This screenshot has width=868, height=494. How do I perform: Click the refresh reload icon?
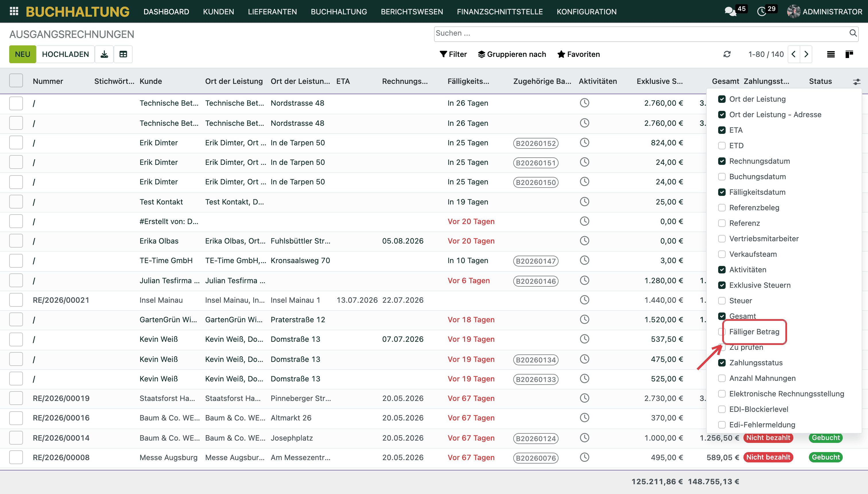click(727, 54)
